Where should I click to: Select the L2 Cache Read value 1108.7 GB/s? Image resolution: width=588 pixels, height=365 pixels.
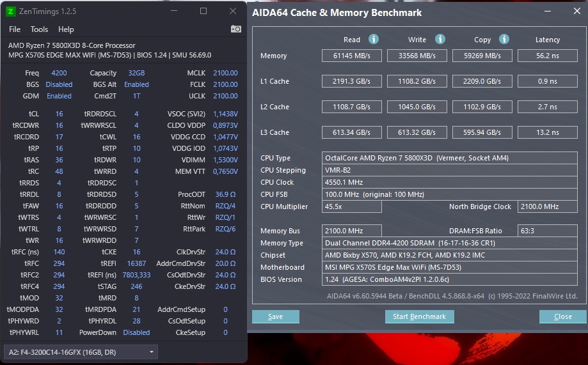[x=352, y=107]
